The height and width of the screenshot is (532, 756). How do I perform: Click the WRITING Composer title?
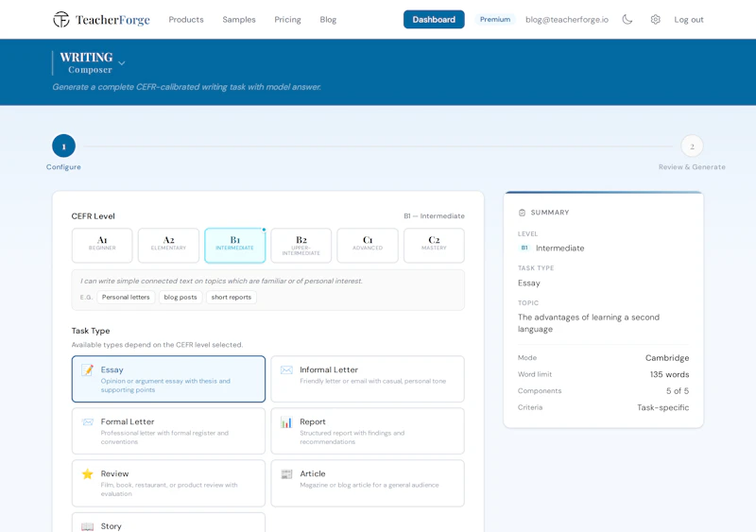86,62
